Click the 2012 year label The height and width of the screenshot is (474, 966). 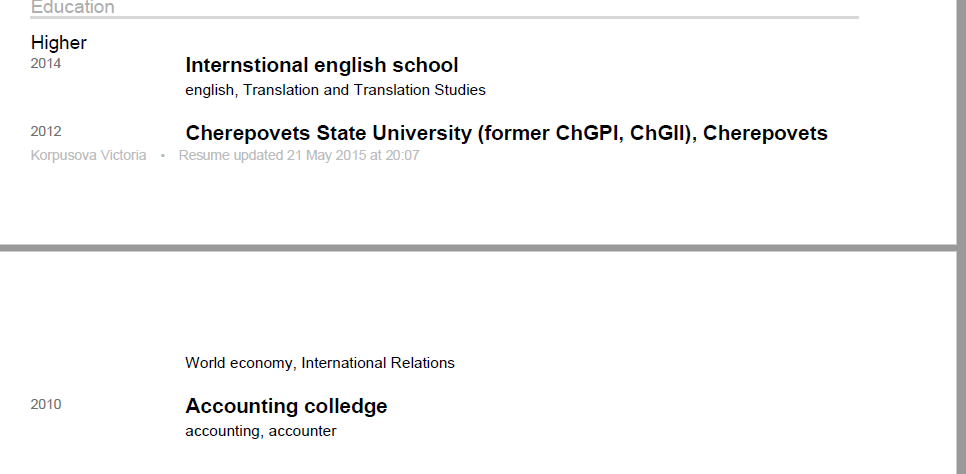(46, 131)
